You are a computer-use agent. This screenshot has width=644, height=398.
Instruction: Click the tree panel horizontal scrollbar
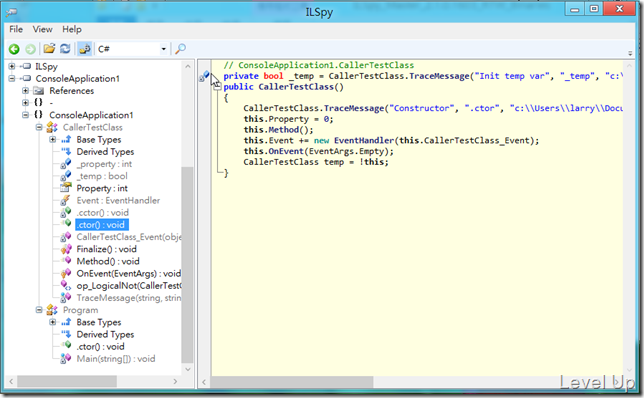tap(67, 382)
